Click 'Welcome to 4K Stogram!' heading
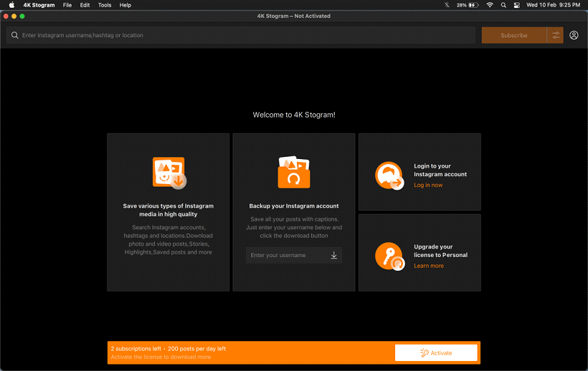Screen dimensions: 588x371 click(x=294, y=115)
